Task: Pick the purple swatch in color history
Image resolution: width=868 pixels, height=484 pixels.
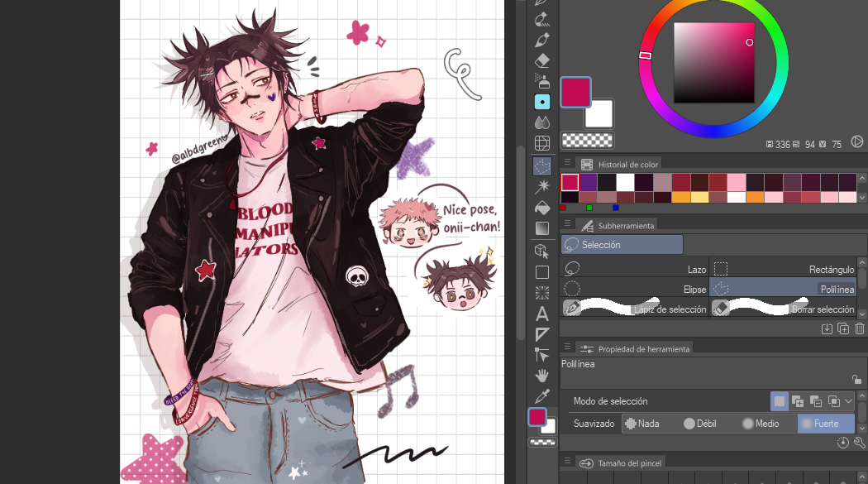Action: 588,182
